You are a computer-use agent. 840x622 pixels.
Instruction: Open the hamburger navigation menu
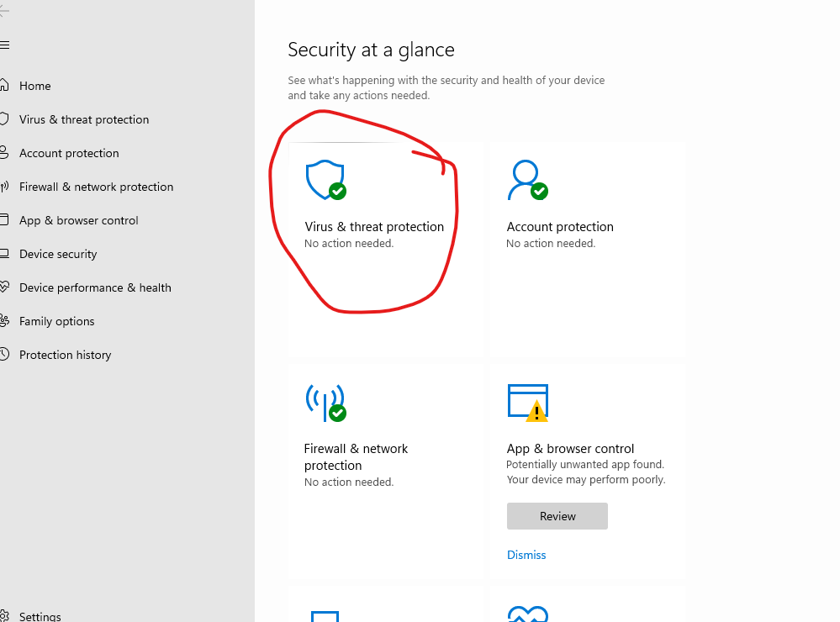point(4,45)
